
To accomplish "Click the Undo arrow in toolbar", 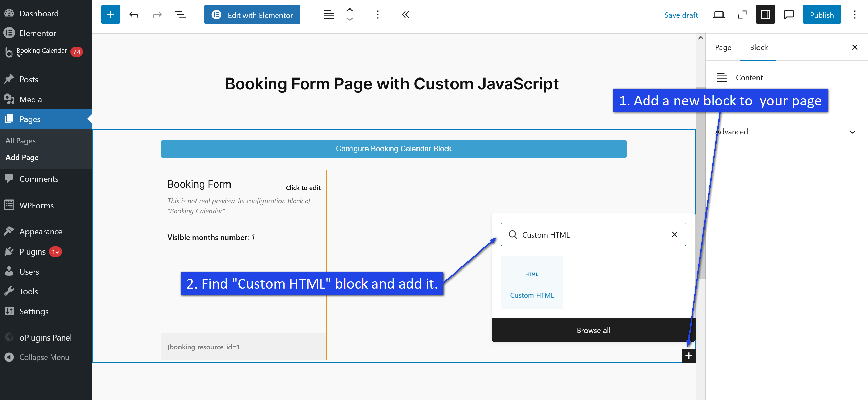I will pos(134,15).
